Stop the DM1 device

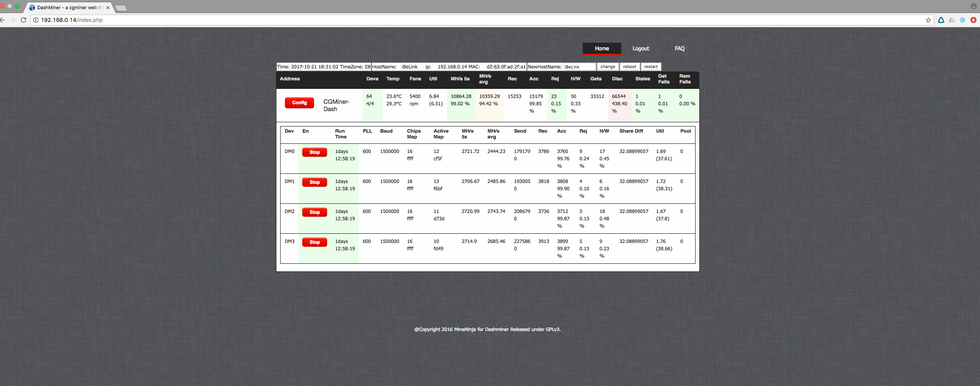tap(314, 182)
